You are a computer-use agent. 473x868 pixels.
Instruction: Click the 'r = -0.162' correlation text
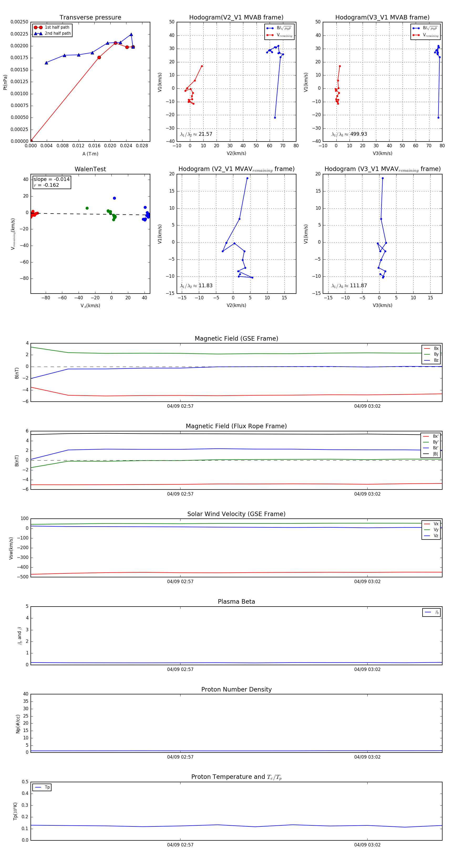pyautogui.click(x=46, y=185)
